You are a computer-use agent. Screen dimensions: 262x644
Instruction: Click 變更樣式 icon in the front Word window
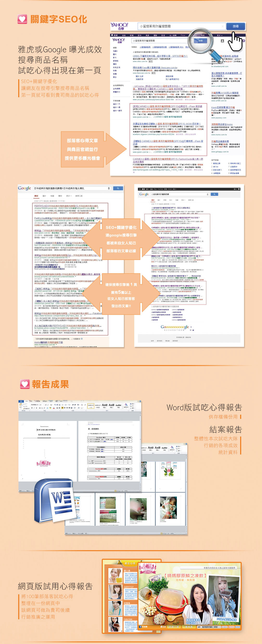(126, 406)
